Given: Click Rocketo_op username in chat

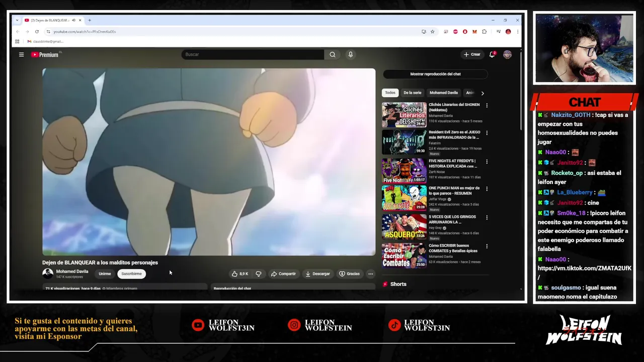Looking at the screenshot, I should click(x=567, y=173).
